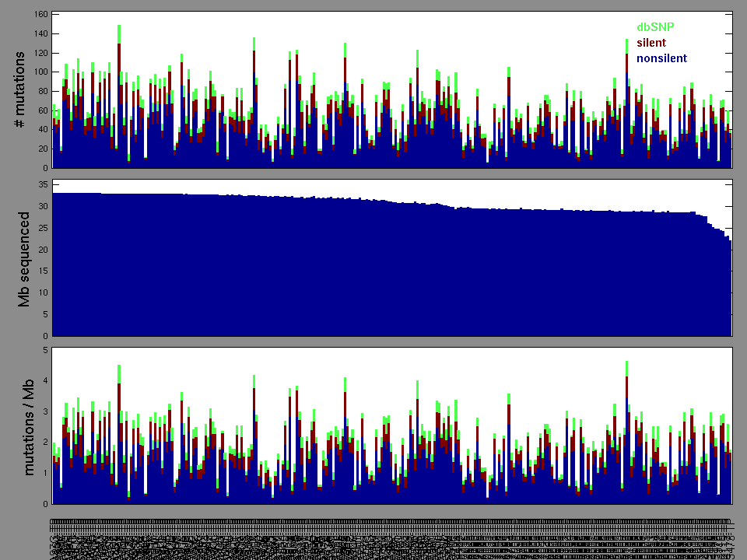Select the tallest bar in mutations / Mb chart
Screen dimensions: 747x560
click(626, 436)
